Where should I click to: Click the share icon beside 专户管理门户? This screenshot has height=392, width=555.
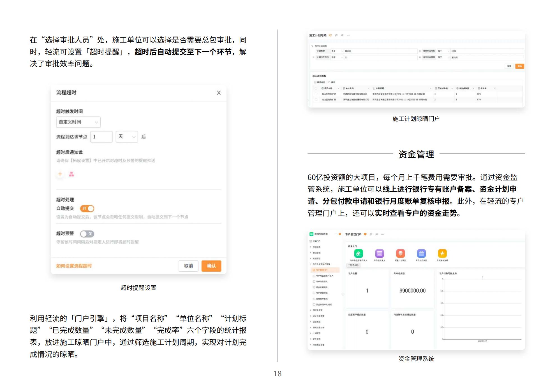(377, 234)
